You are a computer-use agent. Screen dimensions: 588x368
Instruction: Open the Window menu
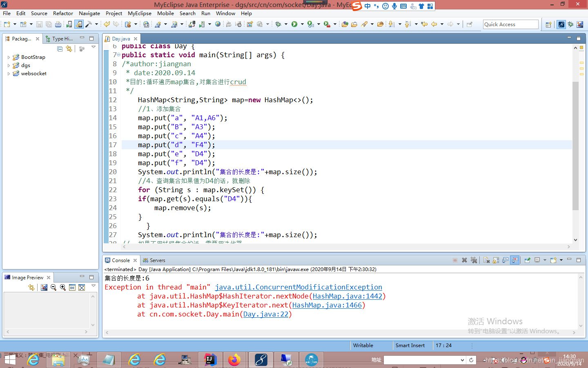click(225, 13)
